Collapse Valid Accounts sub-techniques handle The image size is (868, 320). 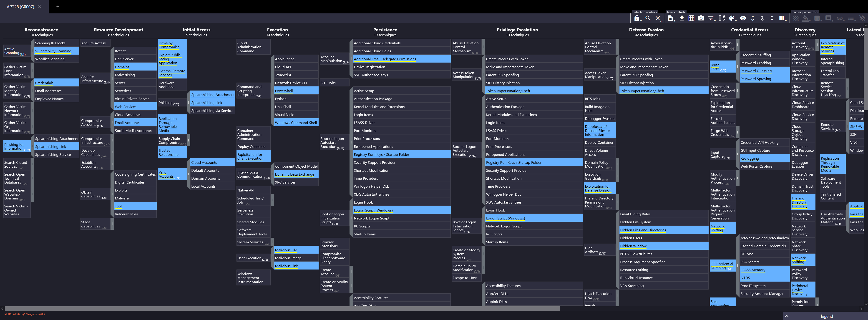click(189, 174)
